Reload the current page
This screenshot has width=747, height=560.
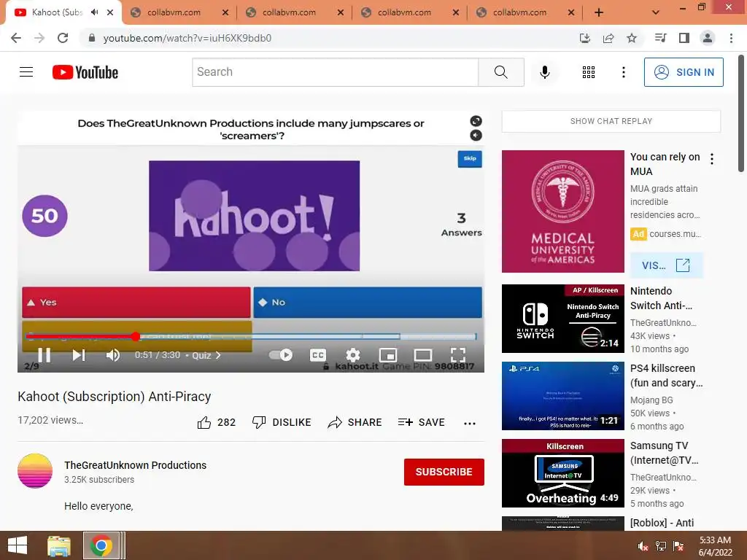pyautogui.click(x=63, y=38)
